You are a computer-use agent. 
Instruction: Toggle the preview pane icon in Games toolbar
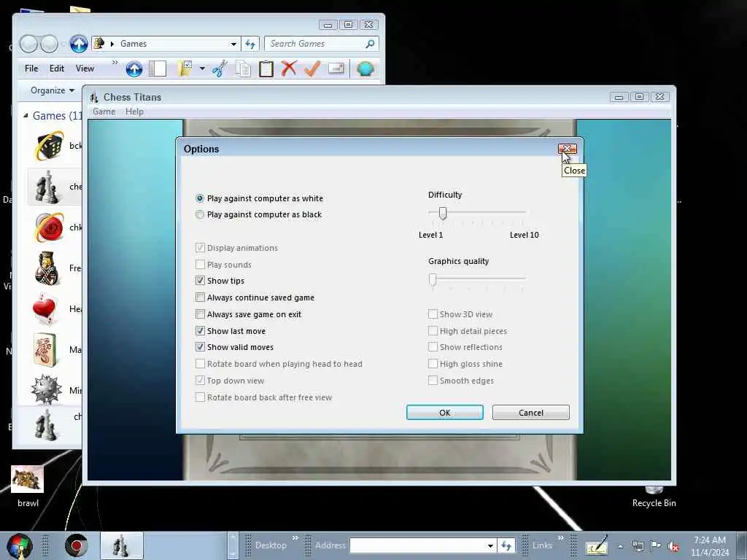coord(158,69)
